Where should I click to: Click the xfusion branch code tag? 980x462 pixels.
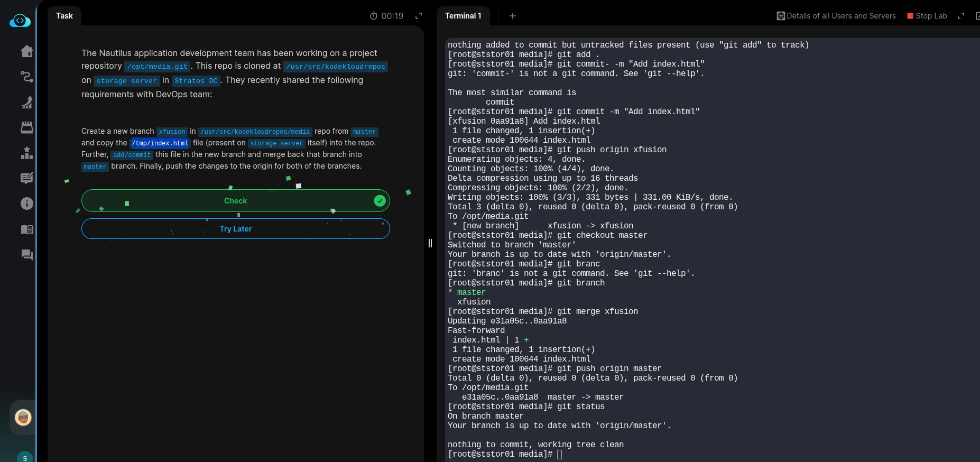[172, 132]
